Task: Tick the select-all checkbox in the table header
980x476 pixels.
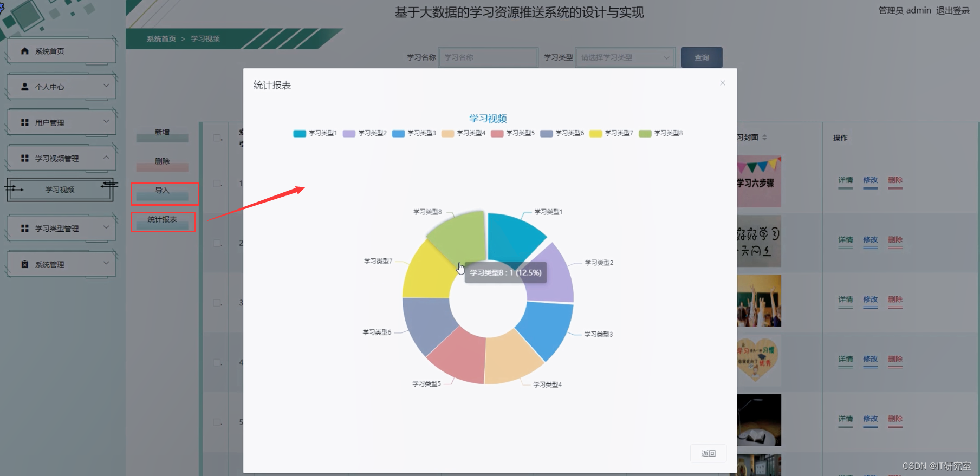Action: click(217, 138)
